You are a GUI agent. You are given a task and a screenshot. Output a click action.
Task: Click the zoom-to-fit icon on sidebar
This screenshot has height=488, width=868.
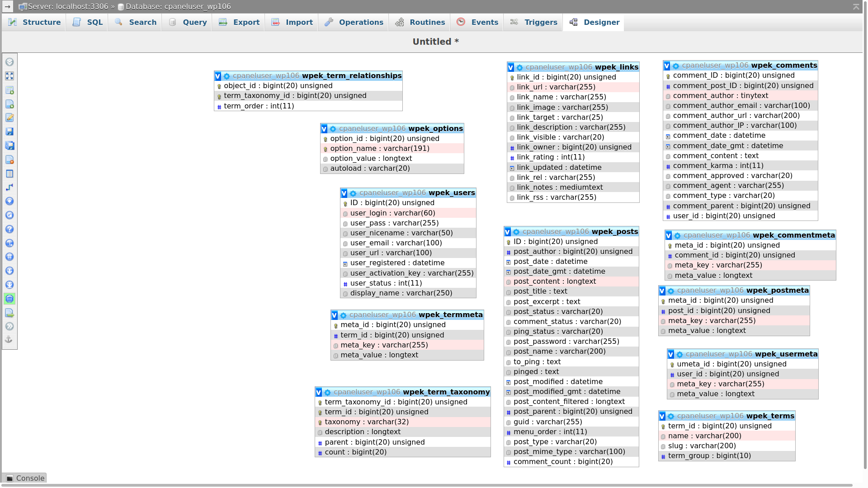pos(9,75)
